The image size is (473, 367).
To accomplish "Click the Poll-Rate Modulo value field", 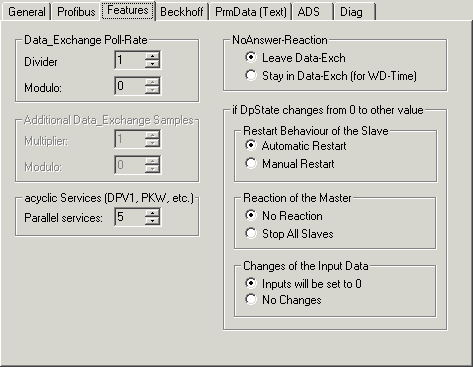I will click(130, 86).
